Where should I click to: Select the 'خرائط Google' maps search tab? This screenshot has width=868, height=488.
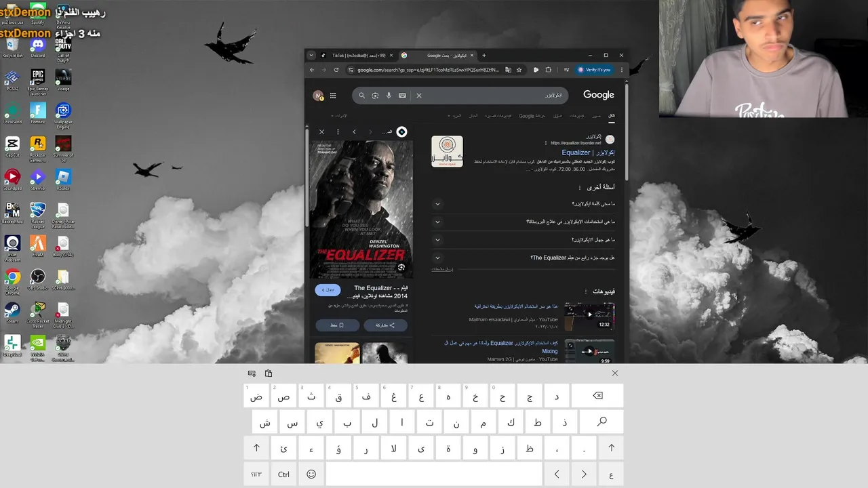(532, 116)
